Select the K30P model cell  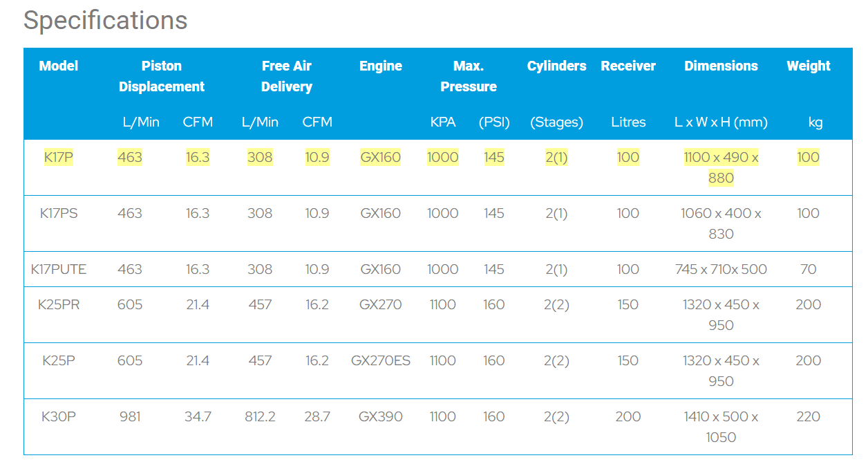pyautogui.click(x=58, y=416)
